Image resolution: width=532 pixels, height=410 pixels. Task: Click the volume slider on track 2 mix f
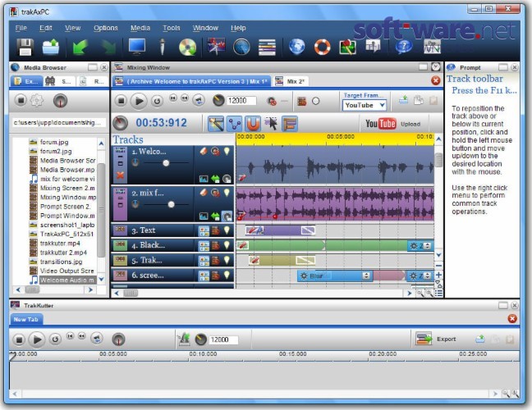point(171,204)
